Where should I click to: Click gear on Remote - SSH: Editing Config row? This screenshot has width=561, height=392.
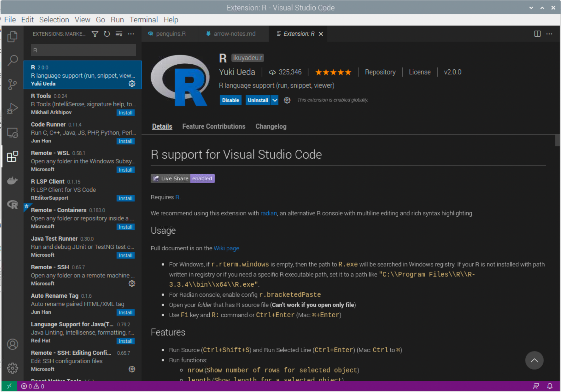tap(132, 369)
